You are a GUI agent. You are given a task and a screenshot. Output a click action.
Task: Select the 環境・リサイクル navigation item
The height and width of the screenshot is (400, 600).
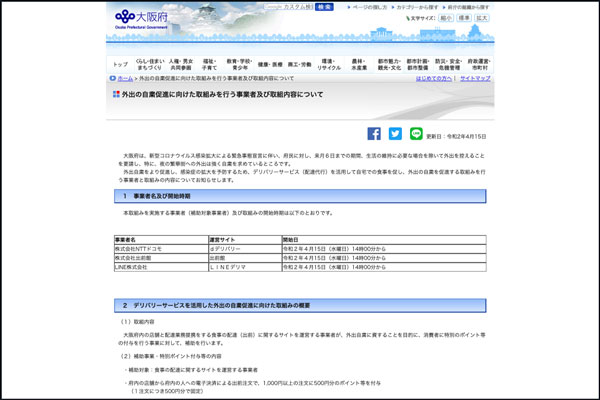[330, 63]
